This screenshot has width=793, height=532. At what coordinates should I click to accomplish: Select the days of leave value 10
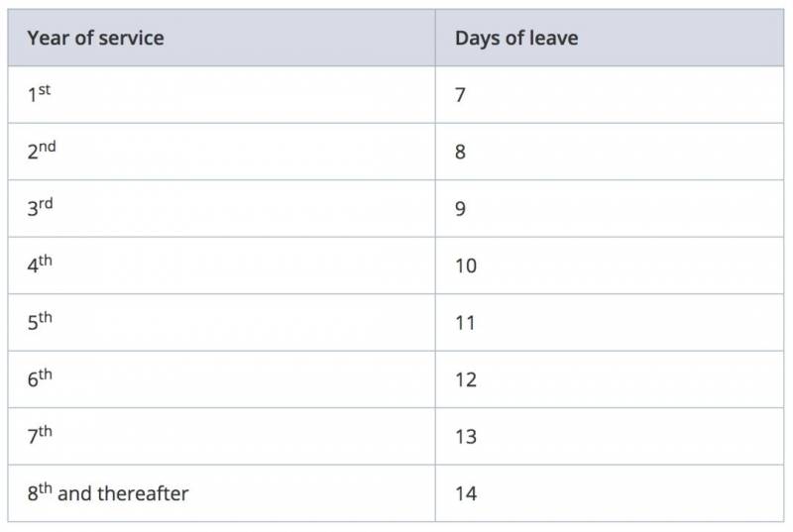click(x=466, y=266)
